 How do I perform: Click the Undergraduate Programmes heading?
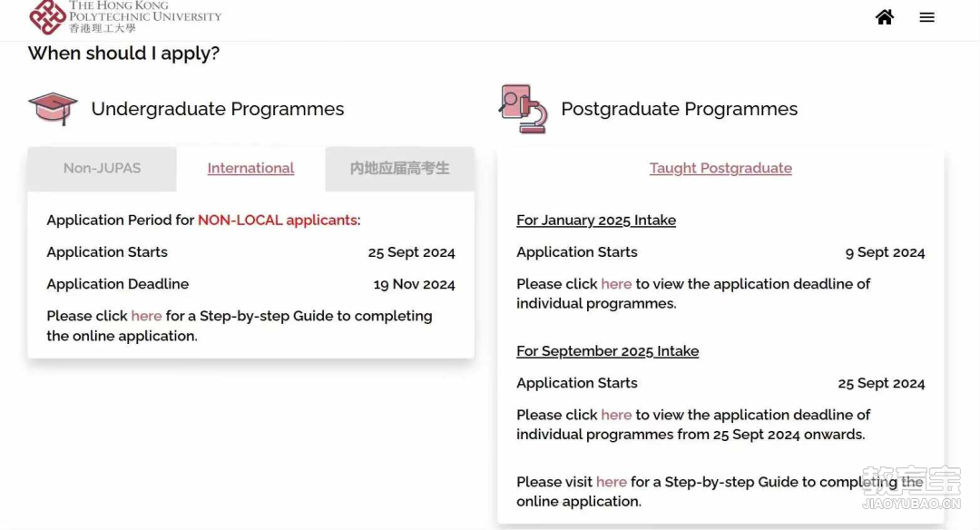pyautogui.click(x=218, y=109)
